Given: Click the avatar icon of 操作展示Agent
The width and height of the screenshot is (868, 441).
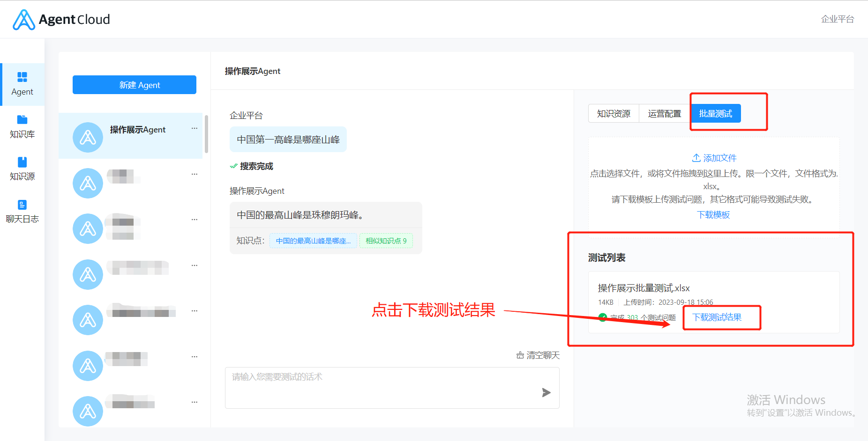Looking at the screenshot, I should tap(88, 137).
